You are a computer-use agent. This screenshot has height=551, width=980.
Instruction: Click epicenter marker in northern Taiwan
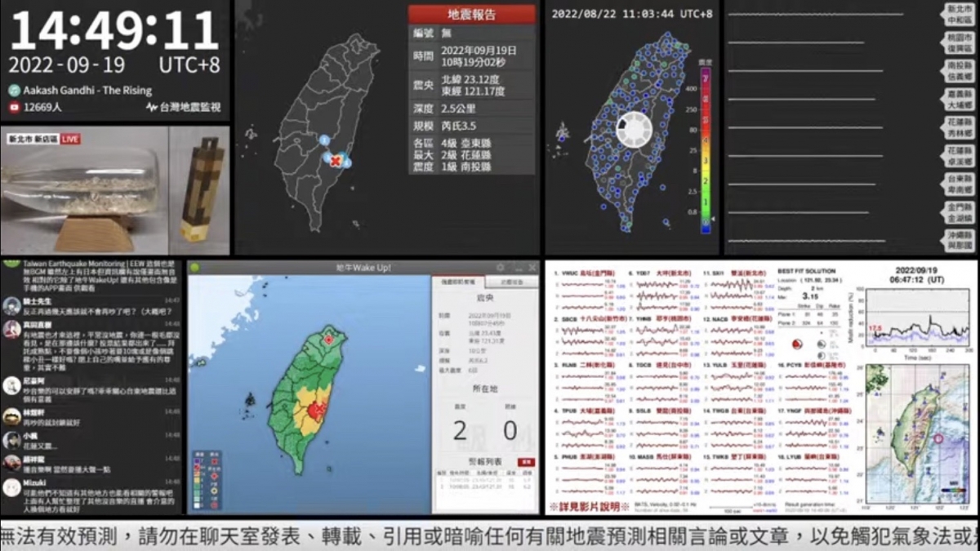(328, 339)
